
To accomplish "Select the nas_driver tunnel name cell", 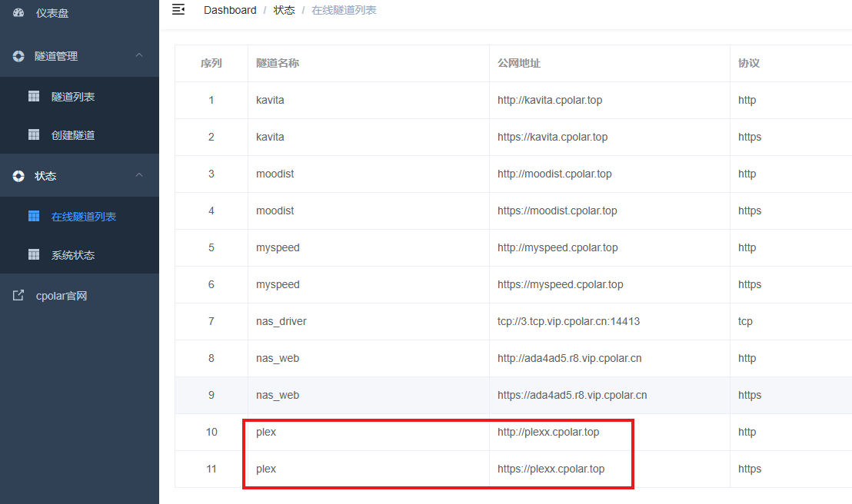I will [x=281, y=321].
